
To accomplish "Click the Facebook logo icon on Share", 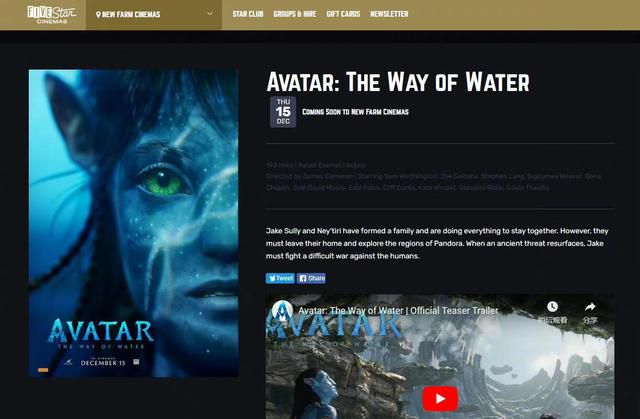I will (303, 278).
